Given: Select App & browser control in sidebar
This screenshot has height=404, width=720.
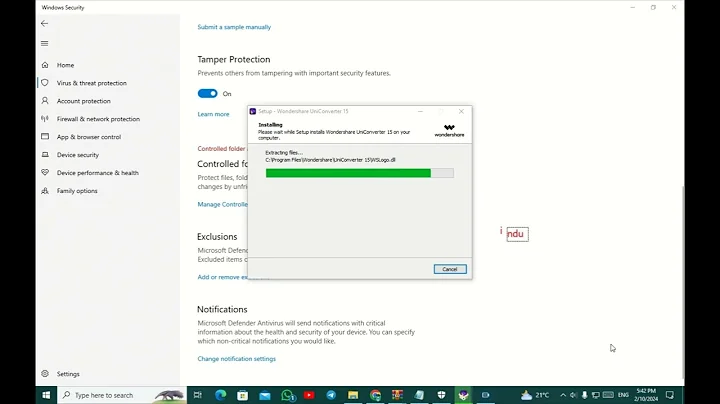Looking at the screenshot, I should tap(89, 137).
